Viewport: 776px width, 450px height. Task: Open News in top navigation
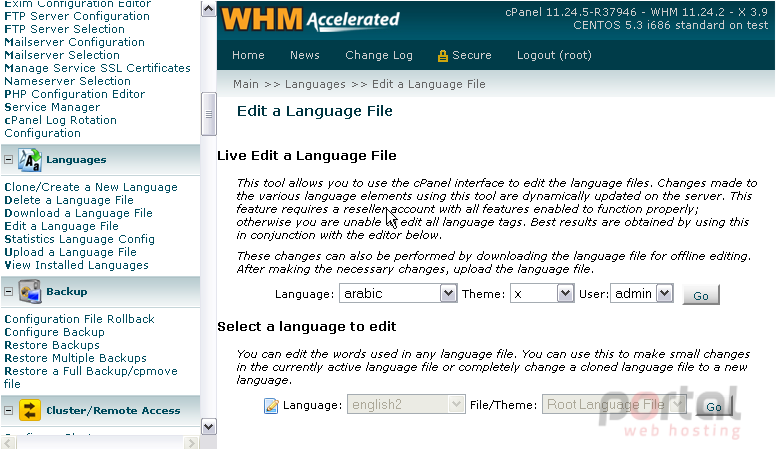pyautogui.click(x=305, y=55)
